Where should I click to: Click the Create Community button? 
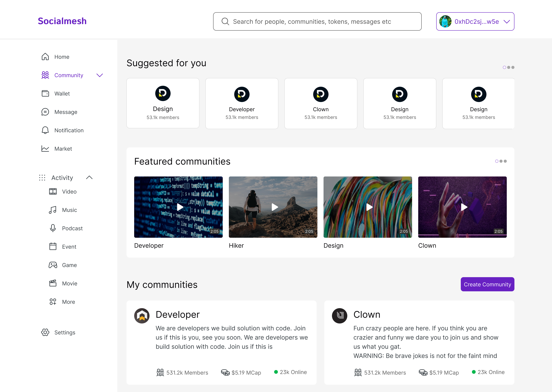point(487,284)
